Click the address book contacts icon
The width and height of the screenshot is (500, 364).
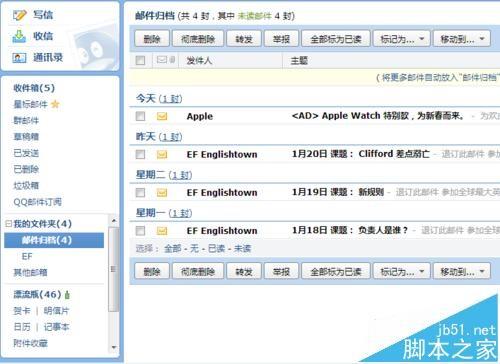pyautogui.click(x=19, y=58)
